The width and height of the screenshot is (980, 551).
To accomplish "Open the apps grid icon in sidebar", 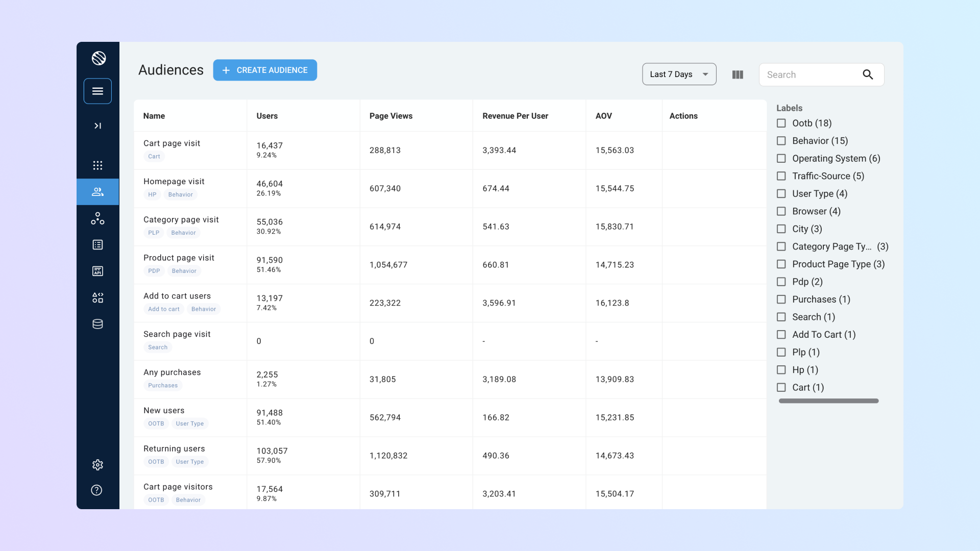I will (x=97, y=165).
